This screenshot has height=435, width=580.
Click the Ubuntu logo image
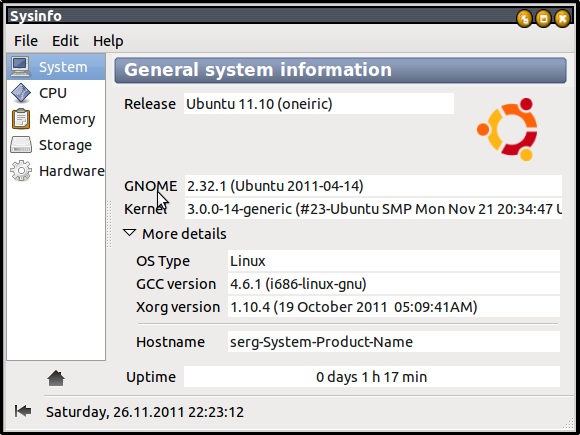507,129
